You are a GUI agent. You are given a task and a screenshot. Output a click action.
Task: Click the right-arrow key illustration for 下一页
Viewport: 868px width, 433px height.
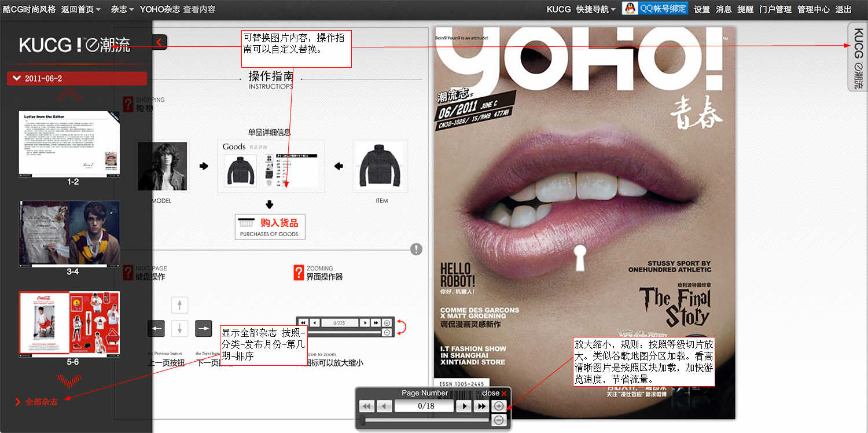click(x=203, y=328)
